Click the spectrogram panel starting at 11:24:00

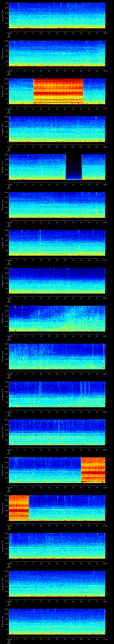click(57, 394)
